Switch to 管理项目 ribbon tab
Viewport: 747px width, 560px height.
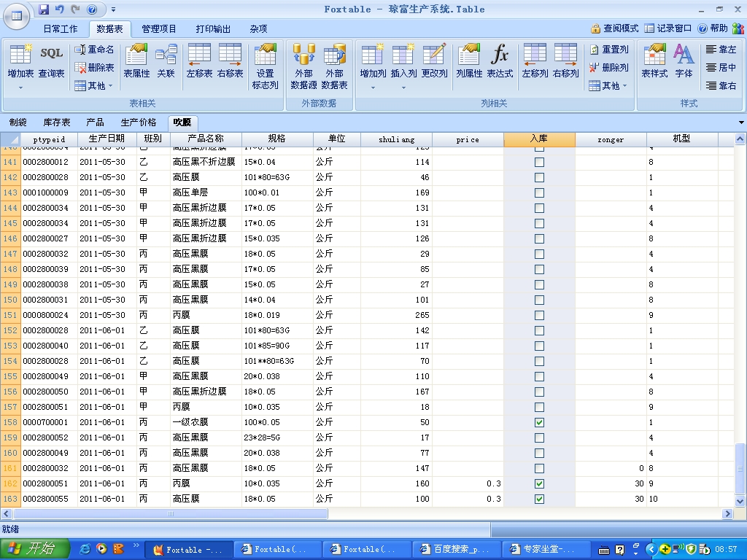(159, 29)
